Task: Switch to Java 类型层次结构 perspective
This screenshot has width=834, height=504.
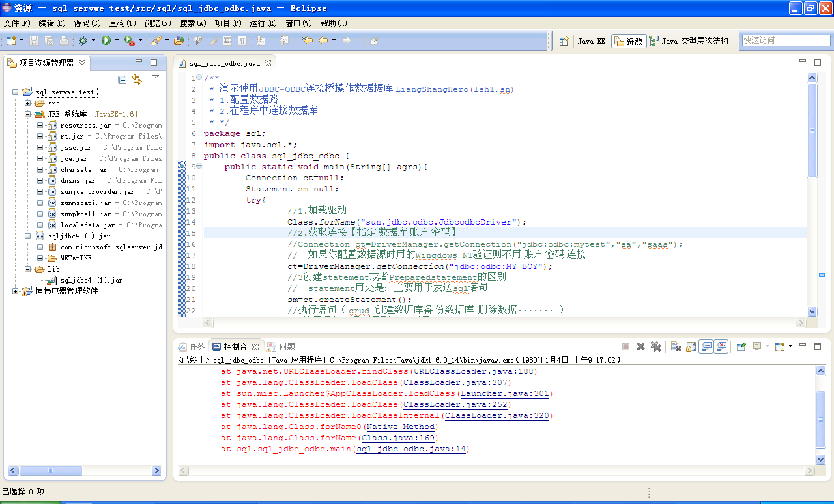Action: 689,41
